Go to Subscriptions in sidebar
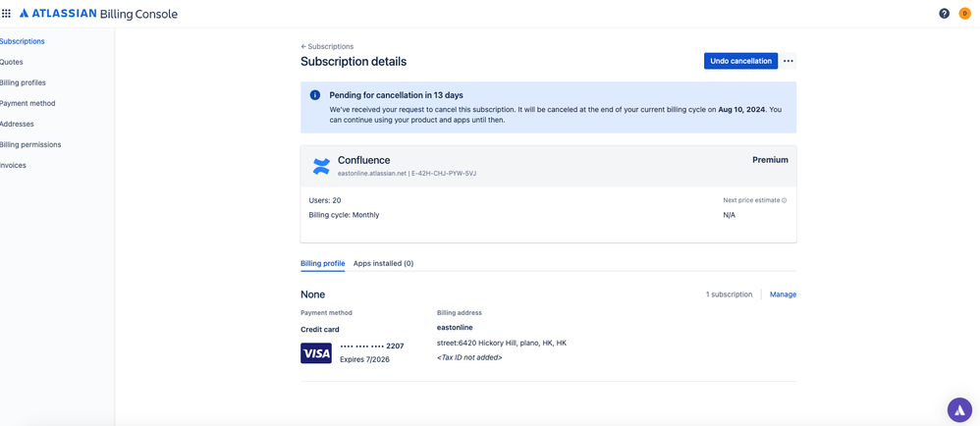 point(22,41)
